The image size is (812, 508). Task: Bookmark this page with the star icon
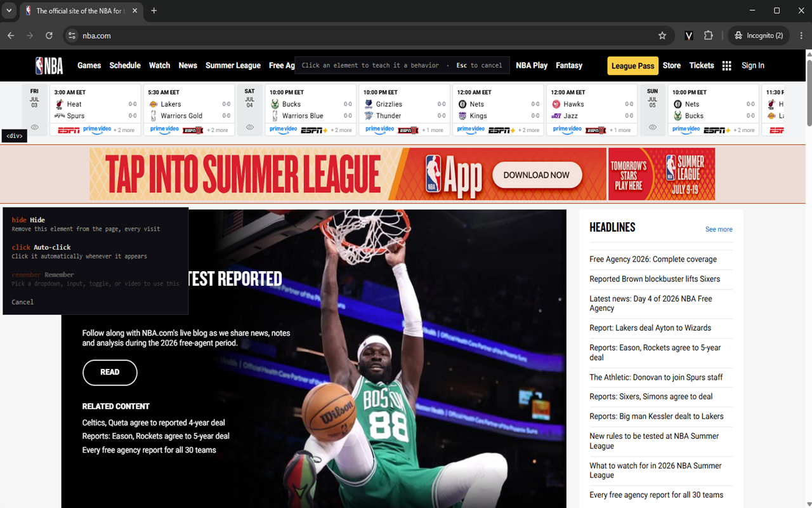662,36
